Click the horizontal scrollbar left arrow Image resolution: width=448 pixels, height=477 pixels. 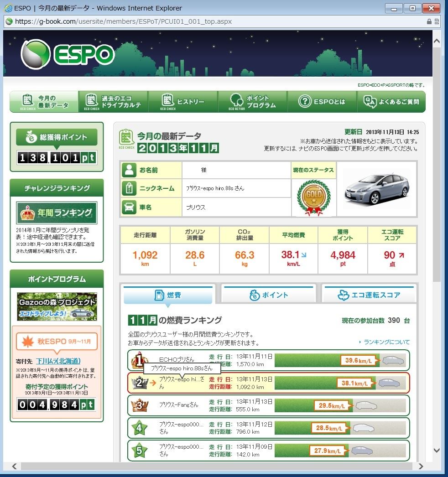coord(14,467)
